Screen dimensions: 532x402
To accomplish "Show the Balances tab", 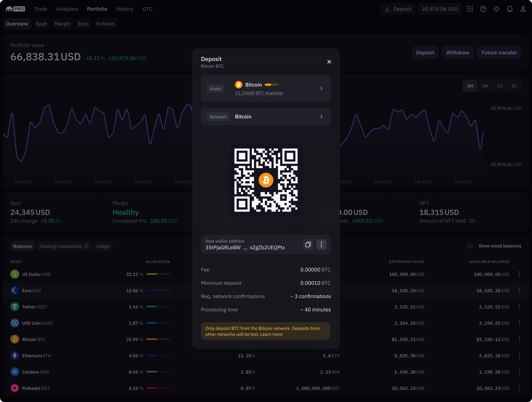I will pos(23,246).
